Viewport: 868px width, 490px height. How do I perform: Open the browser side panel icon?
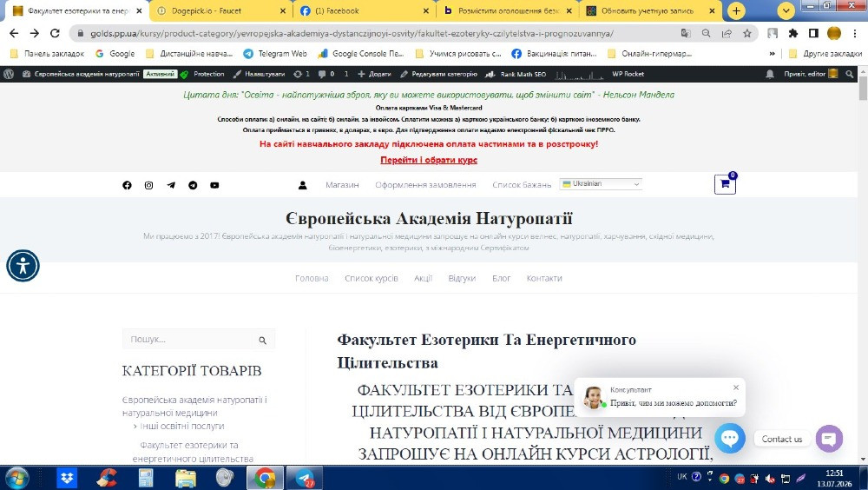pos(814,33)
